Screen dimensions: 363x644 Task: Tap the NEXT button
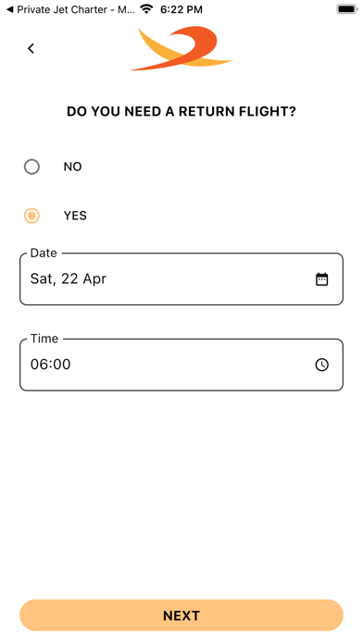pos(181,615)
